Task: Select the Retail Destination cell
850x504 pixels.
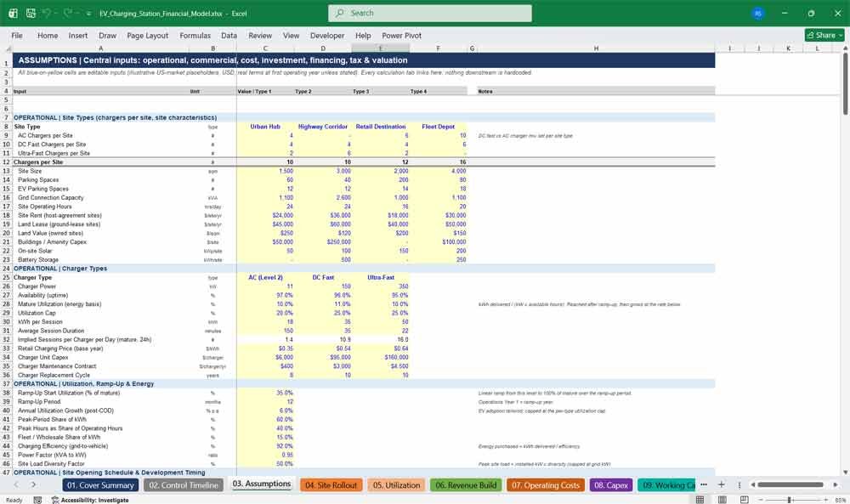Action: coord(381,127)
